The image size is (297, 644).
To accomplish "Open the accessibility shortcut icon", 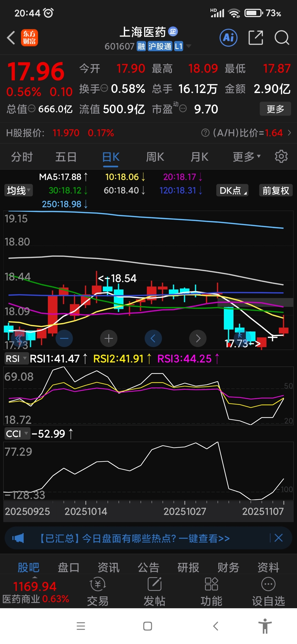I will pyautogui.click(x=265, y=626).
